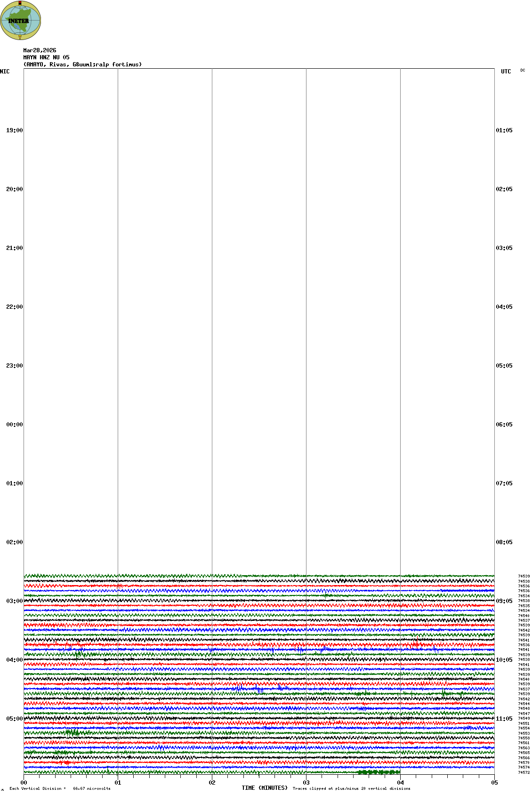
Task: Select the 19:00 local time label
Action: pos(14,130)
